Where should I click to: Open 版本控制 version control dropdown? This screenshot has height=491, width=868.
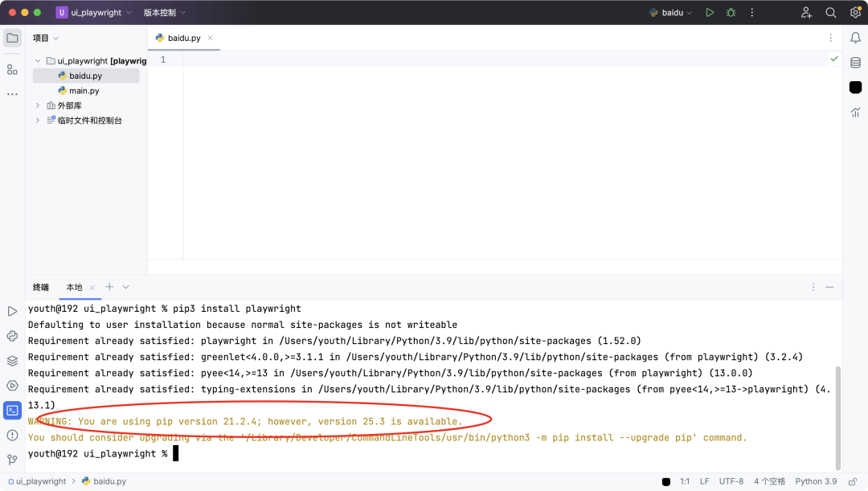[165, 12]
